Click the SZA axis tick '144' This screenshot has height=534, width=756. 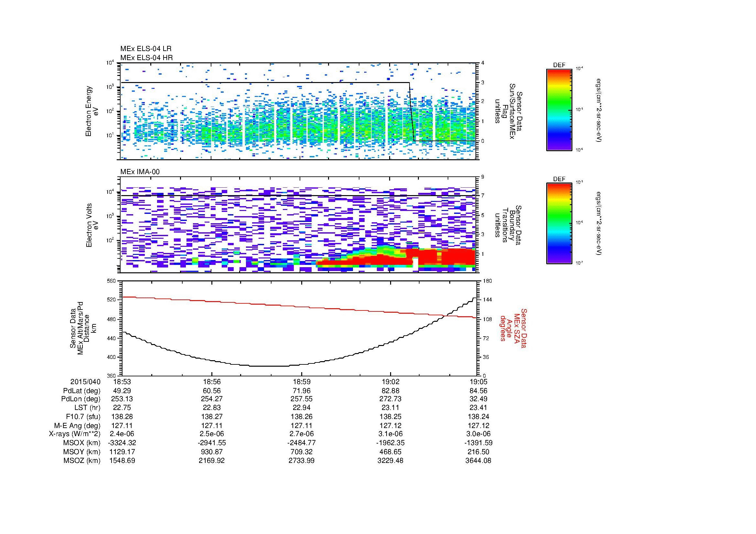(x=487, y=300)
